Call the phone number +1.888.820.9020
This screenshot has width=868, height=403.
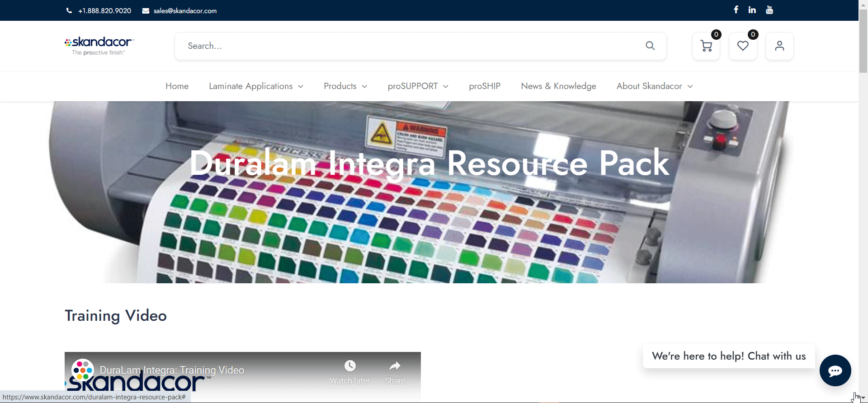click(104, 11)
